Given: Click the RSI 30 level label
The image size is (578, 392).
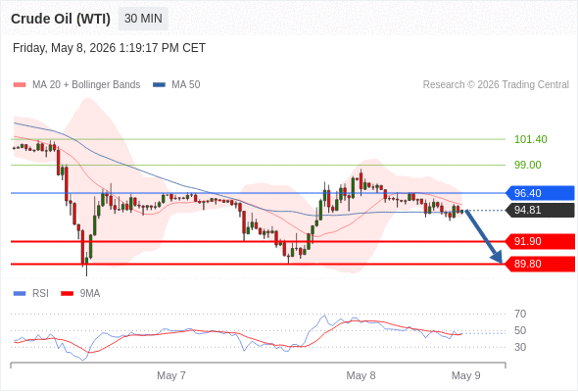Looking at the screenshot, I should click(x=520, y=347).
